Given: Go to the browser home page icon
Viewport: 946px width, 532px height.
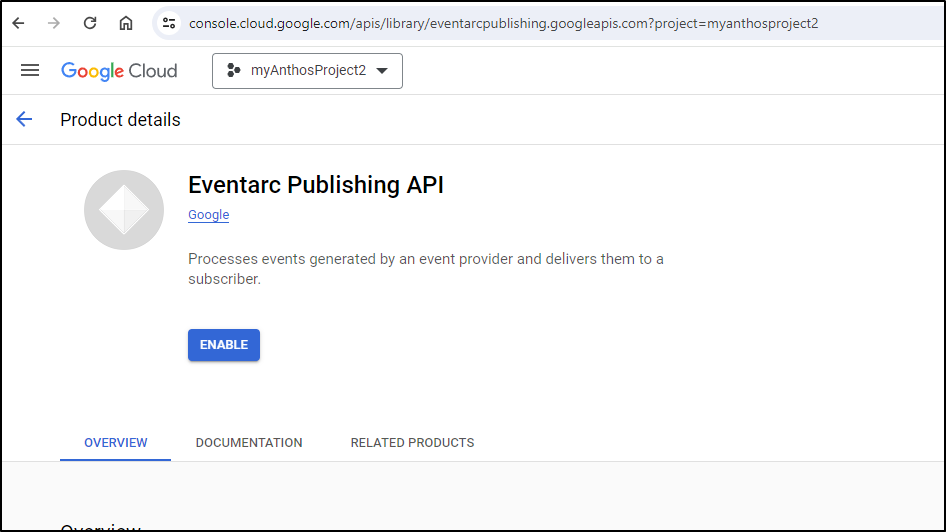Looking at the screenshot, I should 125,24.
